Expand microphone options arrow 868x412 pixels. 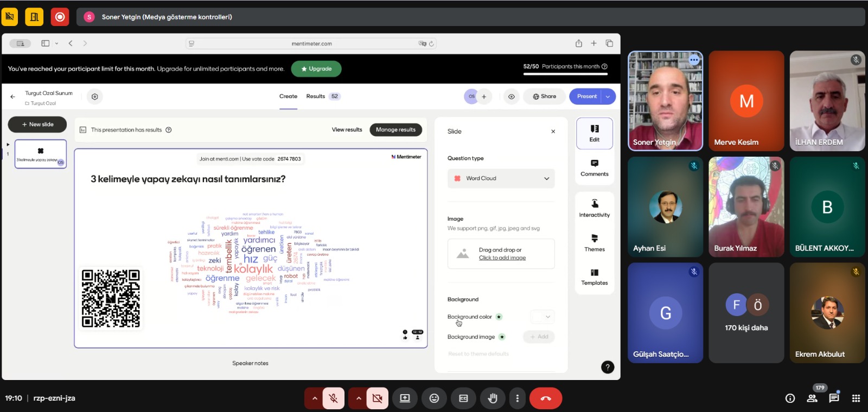click(314, 398)
